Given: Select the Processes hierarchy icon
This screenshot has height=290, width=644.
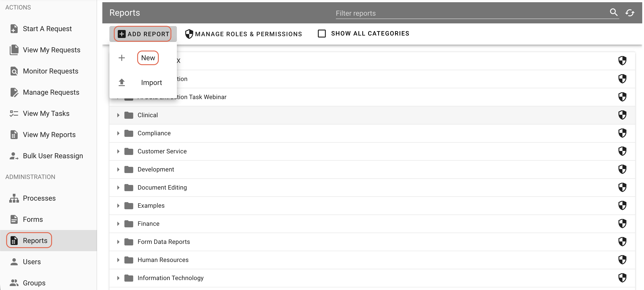Looking at the screenshot, I should tap(14, 198).
